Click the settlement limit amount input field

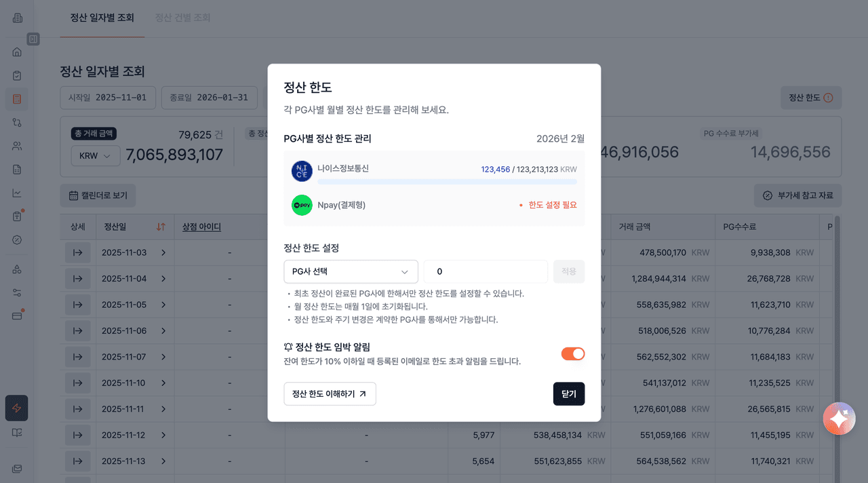coord(485,271)
